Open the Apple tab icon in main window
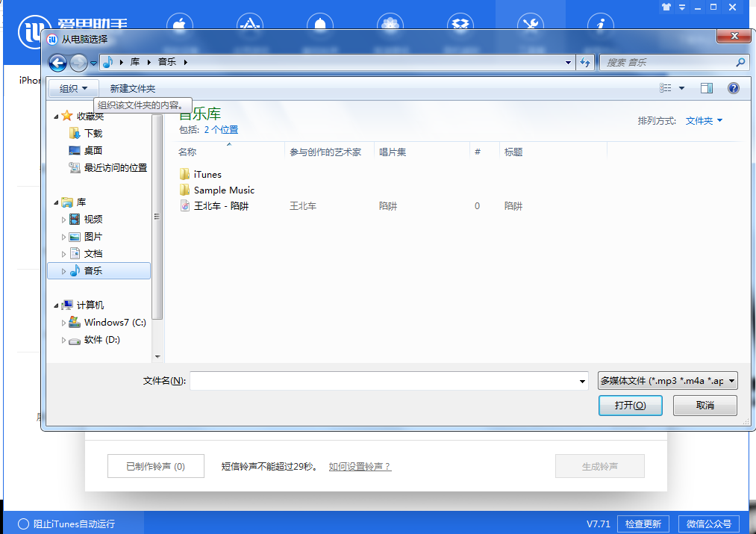The image size is (756, 534). pyautogui.click(x=179, y=23)
